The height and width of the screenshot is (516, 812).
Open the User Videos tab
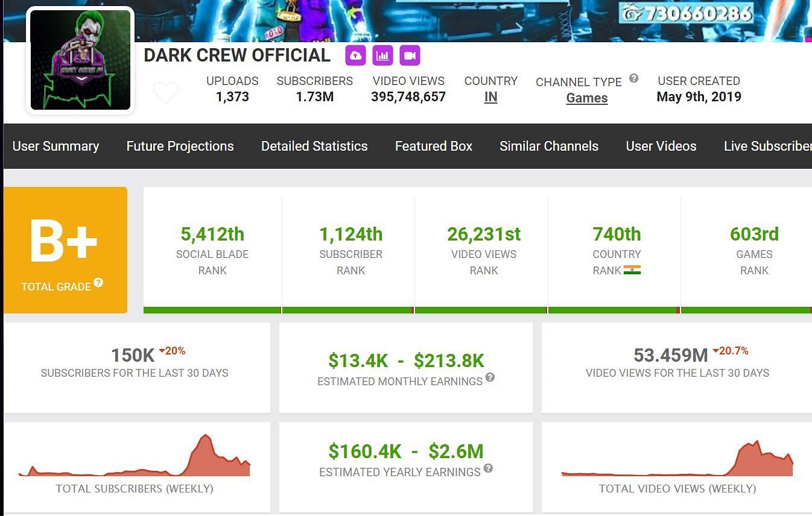pyautogui.click(x=661, y=146)
